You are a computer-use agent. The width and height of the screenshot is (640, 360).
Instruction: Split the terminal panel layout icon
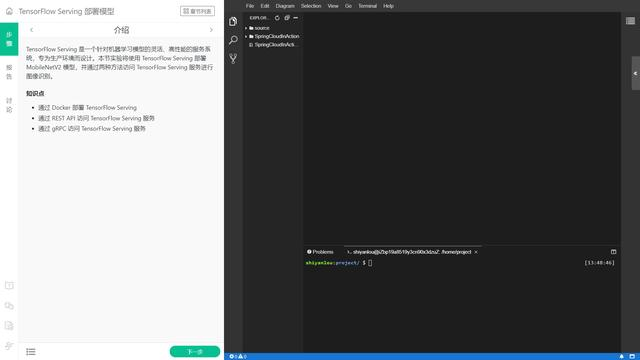coord(613,252)
